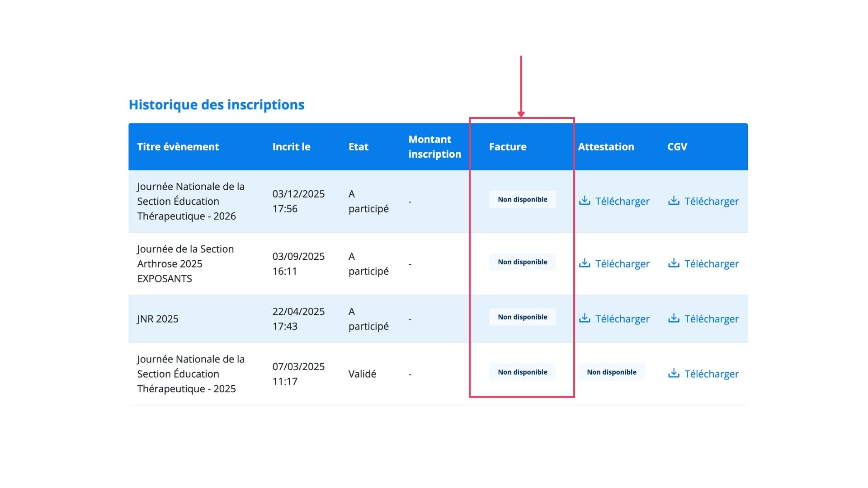Click A participé status in JNR 2025 row
Image resolution: width=868 pixels, height=488 pixels.
[x=368, y=319]
